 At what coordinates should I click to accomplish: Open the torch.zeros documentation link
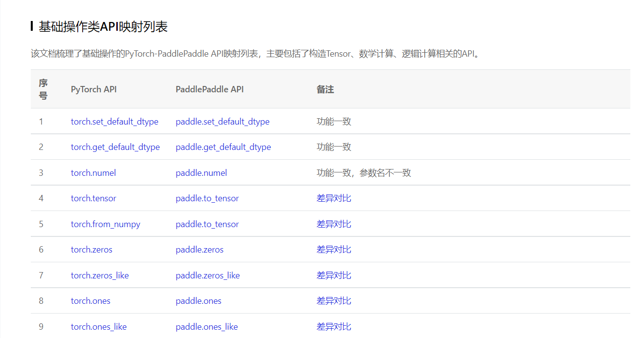coord(91,249)
